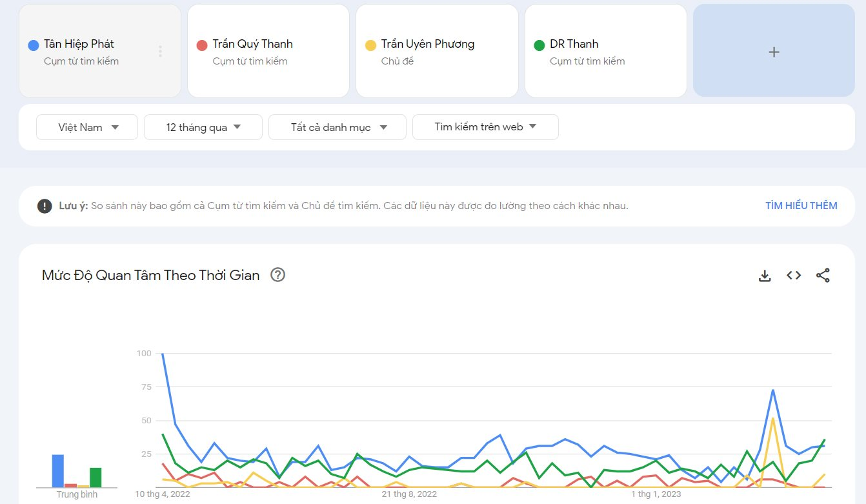
Task: Edit the Trần Quý Thanh search term
Action: click(x=268, y=51)
